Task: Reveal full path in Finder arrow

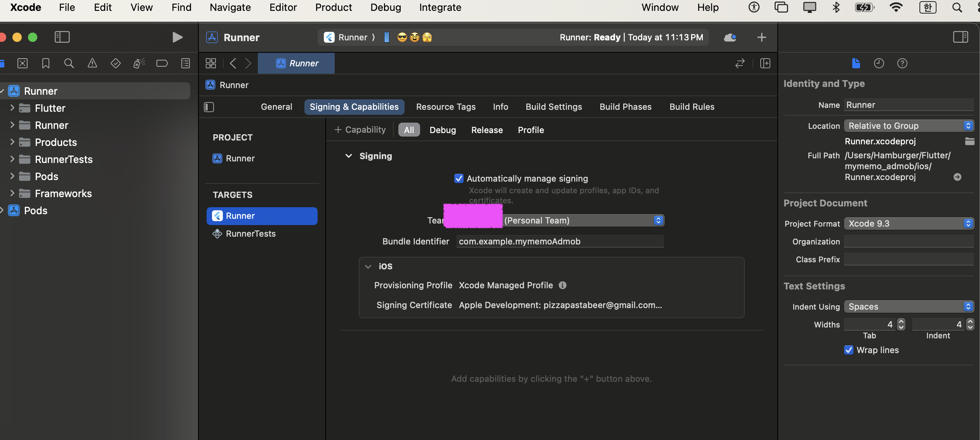Action: 957,177
